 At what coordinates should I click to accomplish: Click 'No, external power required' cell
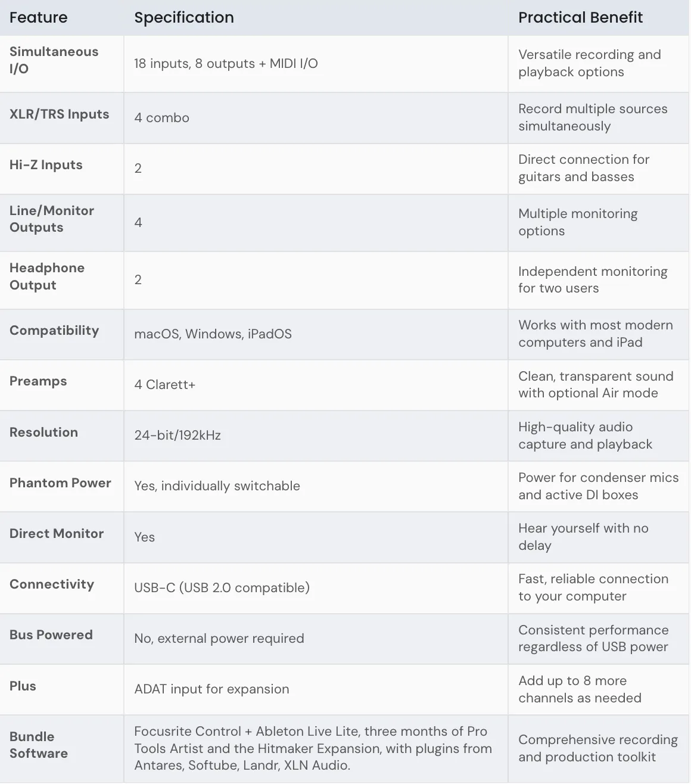[219, 639]
